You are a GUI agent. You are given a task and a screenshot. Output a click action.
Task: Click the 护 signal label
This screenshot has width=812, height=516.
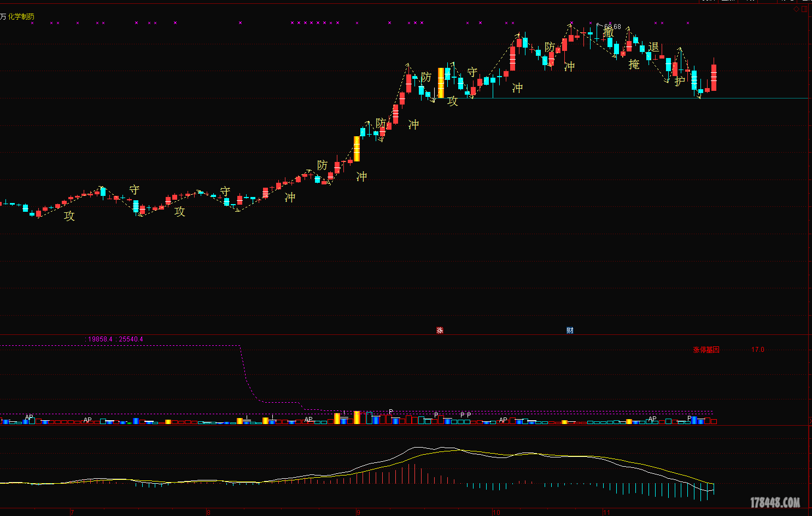pos(680,82)
